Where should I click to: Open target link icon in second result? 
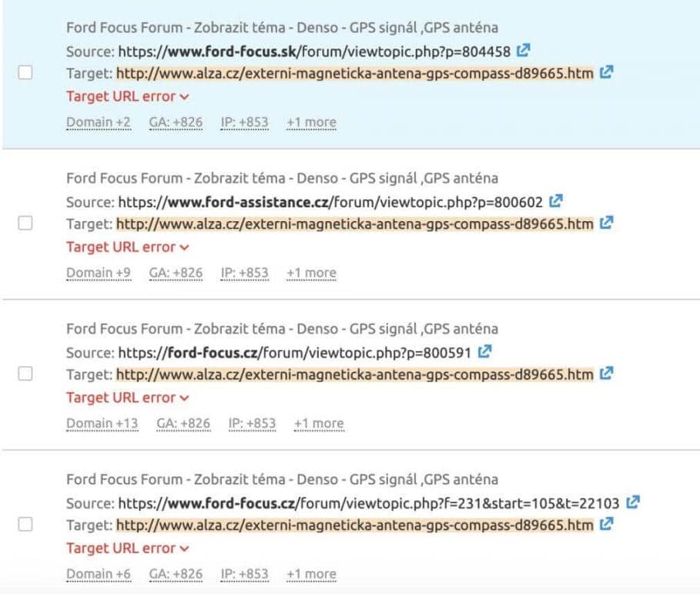[x=607, y=223]
